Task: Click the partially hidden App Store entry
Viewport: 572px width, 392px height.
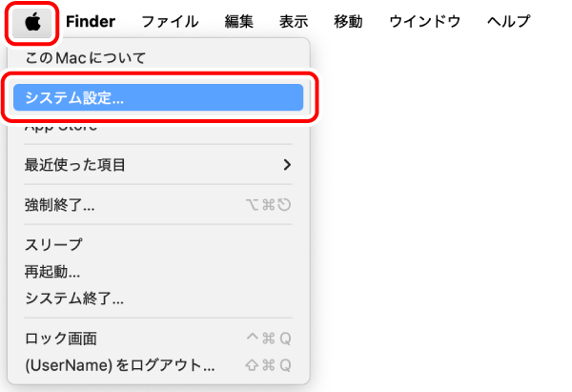Action: [61, 127]
